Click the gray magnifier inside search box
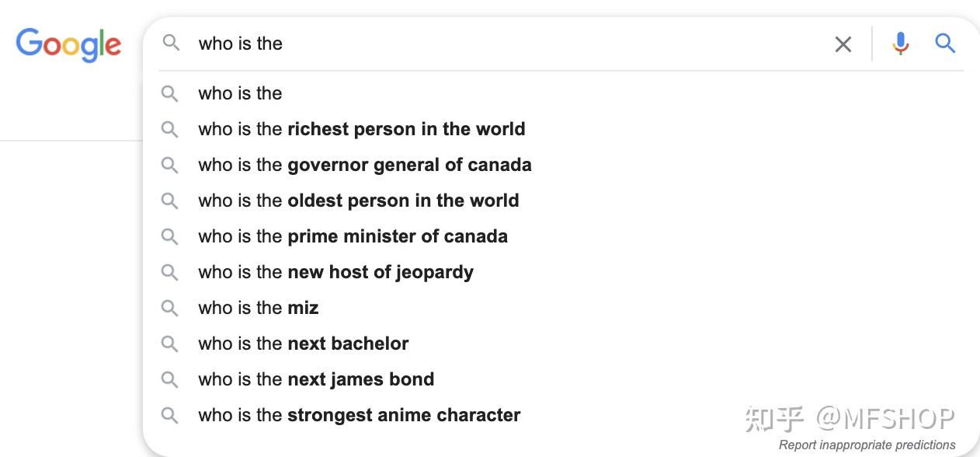 click(171, 43)
